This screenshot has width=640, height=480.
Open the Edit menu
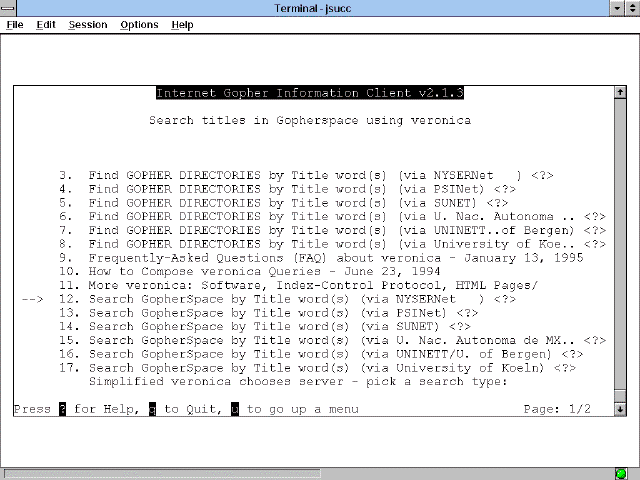point(46,25)
